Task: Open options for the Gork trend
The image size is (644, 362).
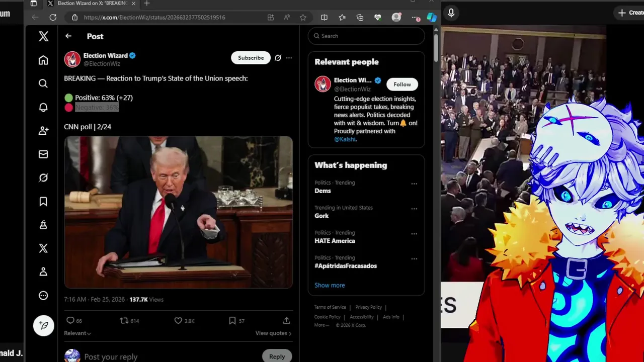Action: [414, 209]
